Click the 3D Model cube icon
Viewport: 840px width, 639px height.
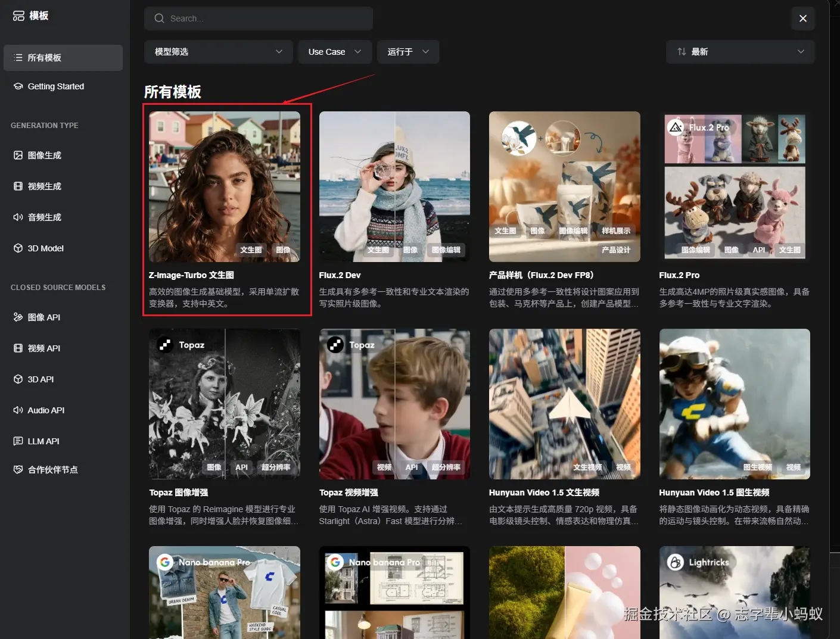[18, 248]
